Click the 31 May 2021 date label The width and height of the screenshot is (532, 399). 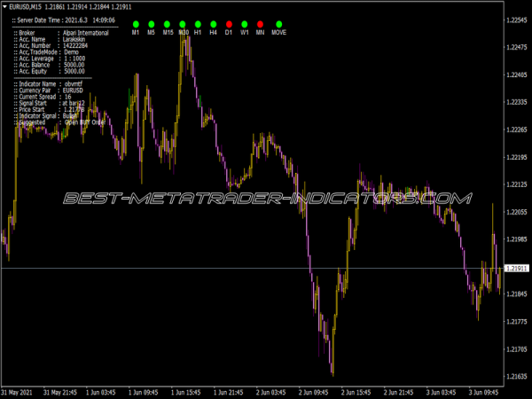(x=18, y=391)
